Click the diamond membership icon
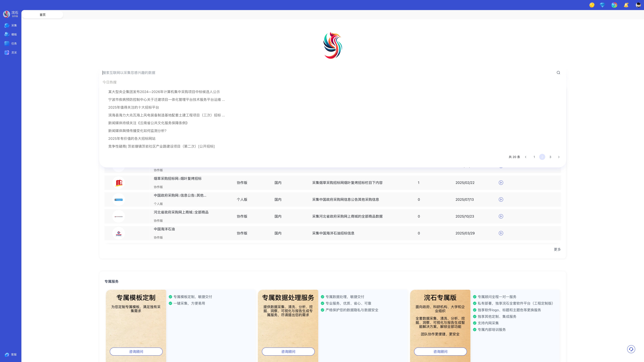The image size is (644, 362). coord(602,5)
